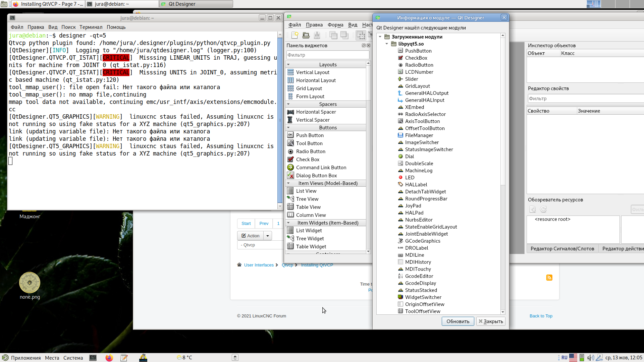Collapse the Загруженные модули tree node
The width and height of the screenshot is (644, 362).
tap(380, 37)
